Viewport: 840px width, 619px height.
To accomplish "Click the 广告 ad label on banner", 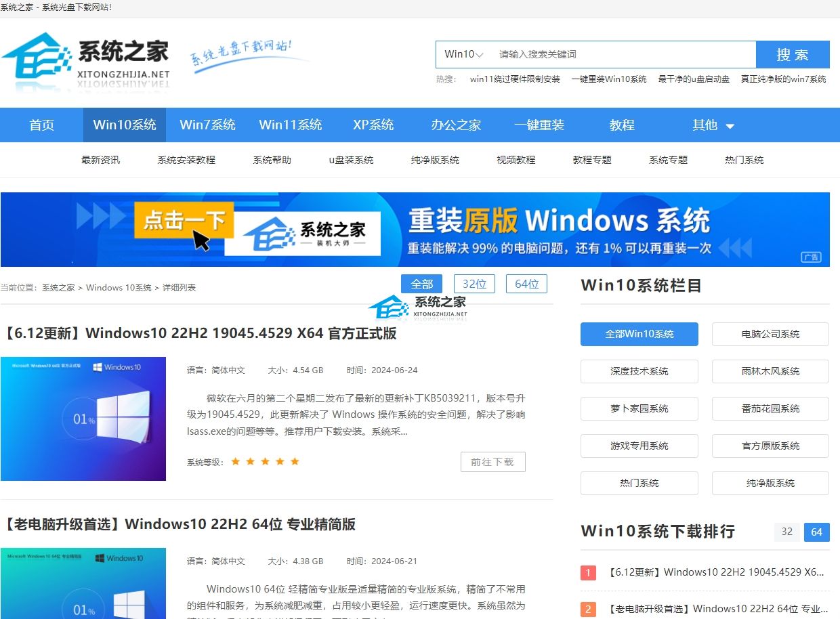I will (x=811, y=257).
